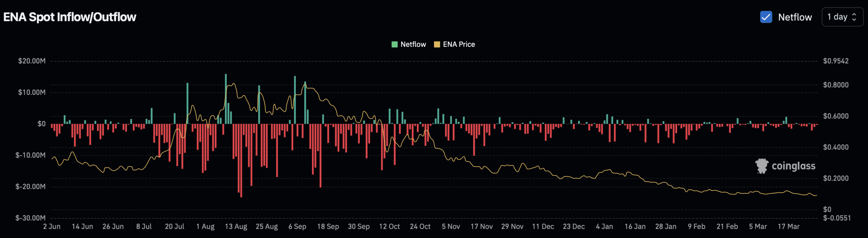This screenshot has width=868, height=238.
Task: Click the green Netflow legend swatch
Action: pyautogui.click(x=394, y=44)
